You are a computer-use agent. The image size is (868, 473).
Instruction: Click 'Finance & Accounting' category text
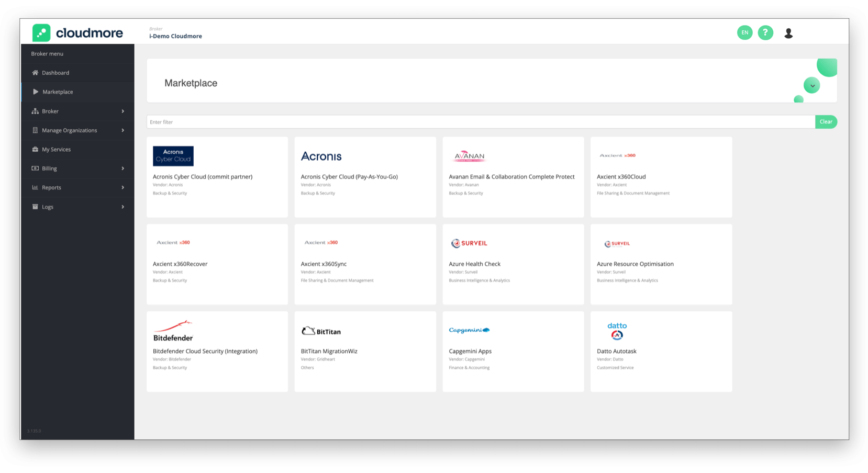click(x=469, y=367)
